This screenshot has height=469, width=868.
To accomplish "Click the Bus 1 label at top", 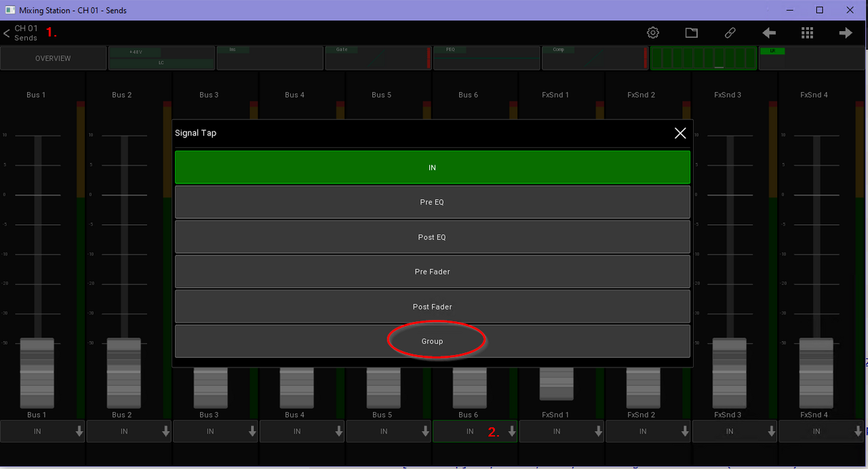I will pos(37,95).
